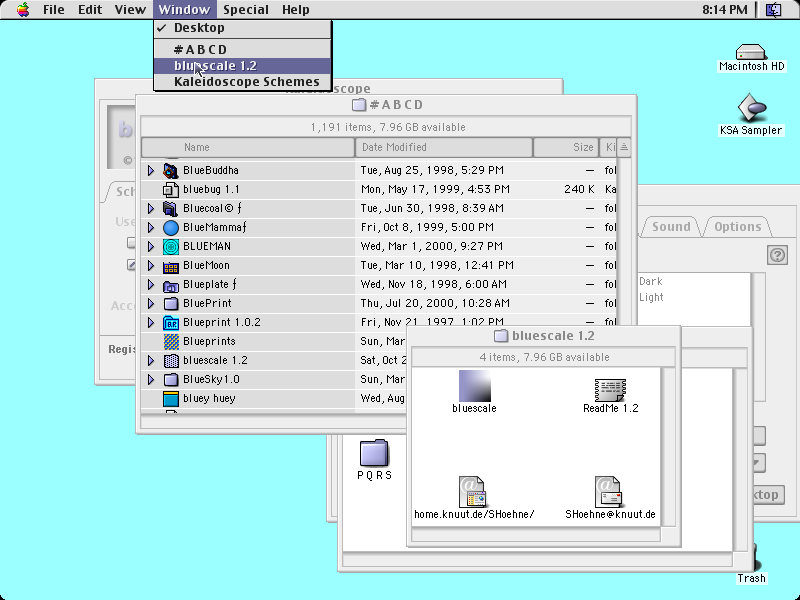Select the P Q R S folder icon
This screenshot has width=800, height=600.
pos(374,453)
